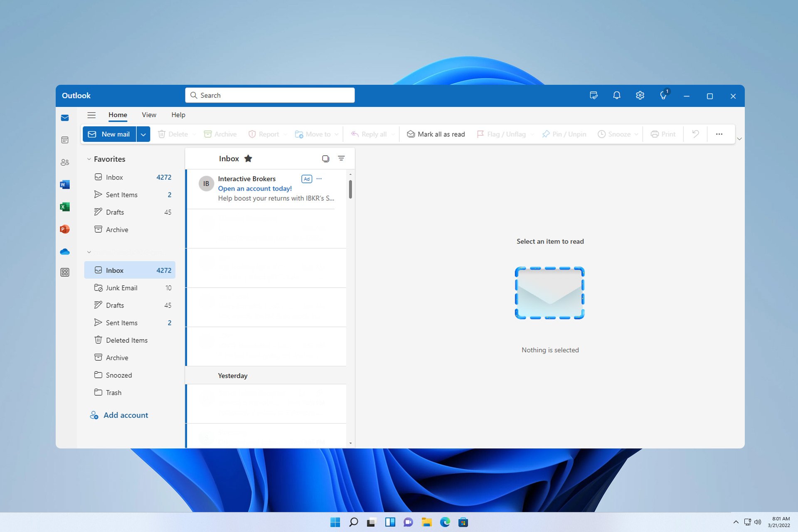This screenshot has height=532, width=798.
Task: Click the message list scrollbar thumb
Action: pos(350,190)
